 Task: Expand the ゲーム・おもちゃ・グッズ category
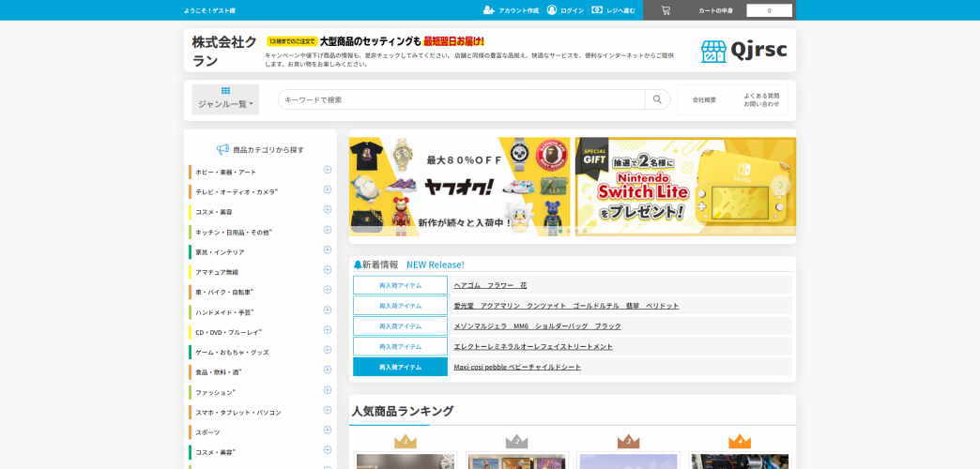click(x=328, y=350)
